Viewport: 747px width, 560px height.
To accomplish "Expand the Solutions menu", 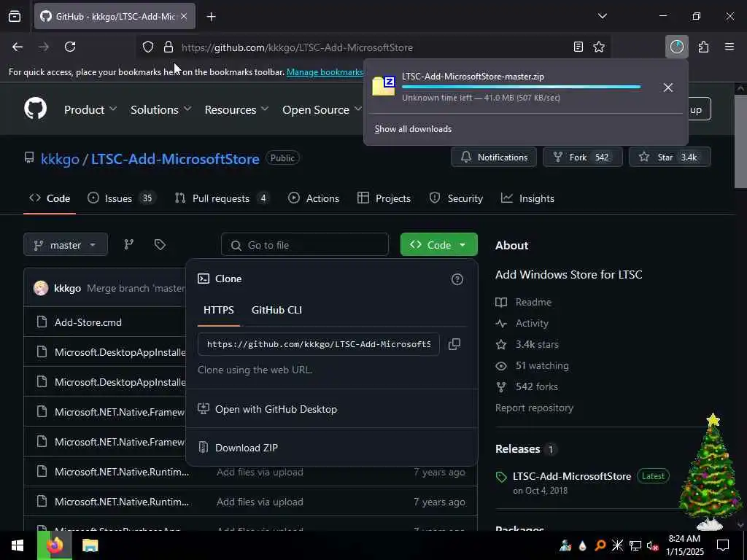I will [161, 109].
